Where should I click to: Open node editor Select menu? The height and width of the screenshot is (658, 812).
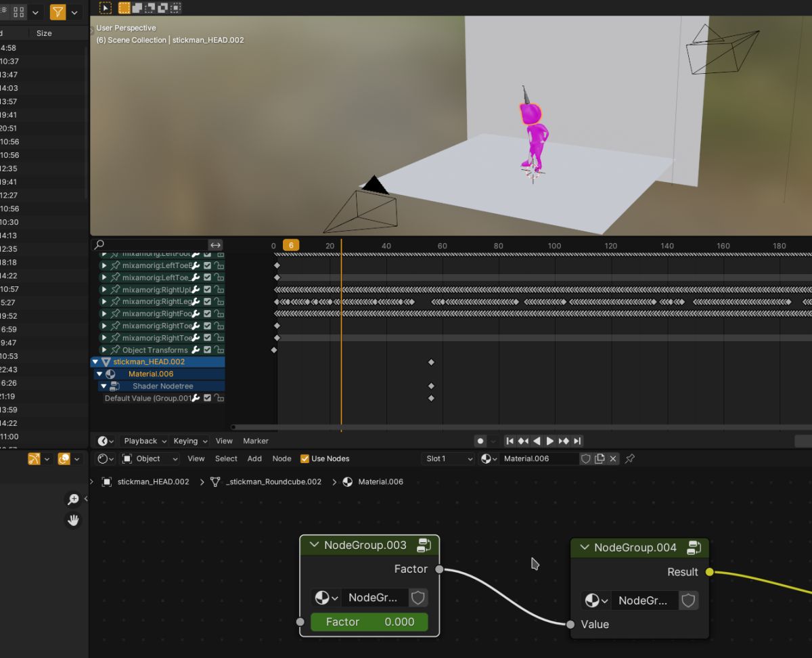click(226, 458)
